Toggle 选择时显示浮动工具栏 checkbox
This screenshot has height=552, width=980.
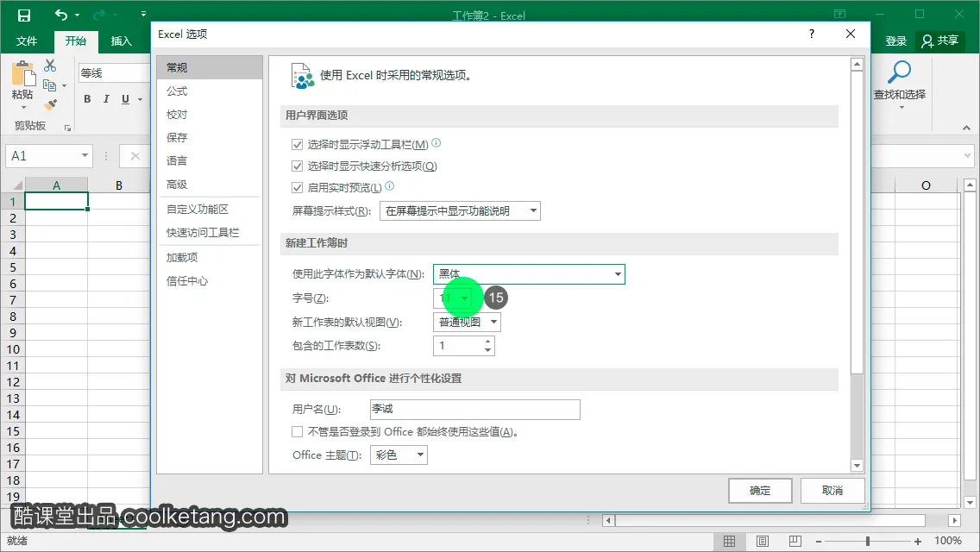click(x=298, y=145)
